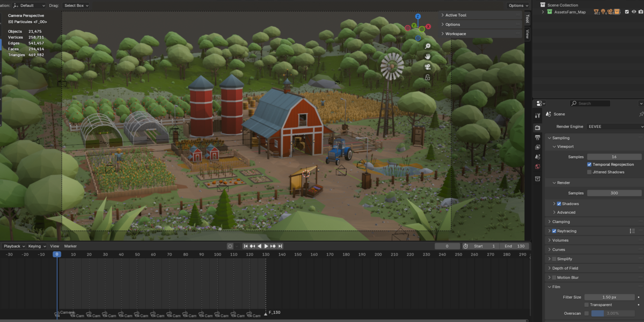644x322 pixels.
Task: Open the Options dropdown in viewport header
Action: [518, 5]
